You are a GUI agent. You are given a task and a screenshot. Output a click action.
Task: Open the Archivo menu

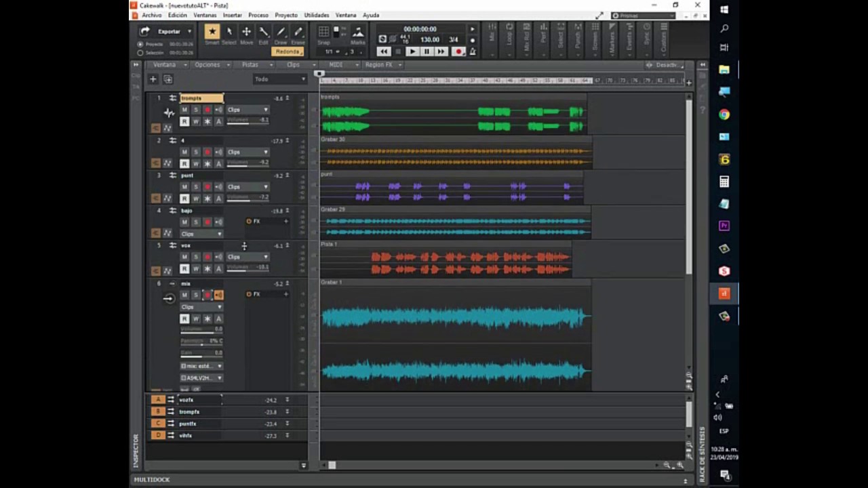coord(152,15)
